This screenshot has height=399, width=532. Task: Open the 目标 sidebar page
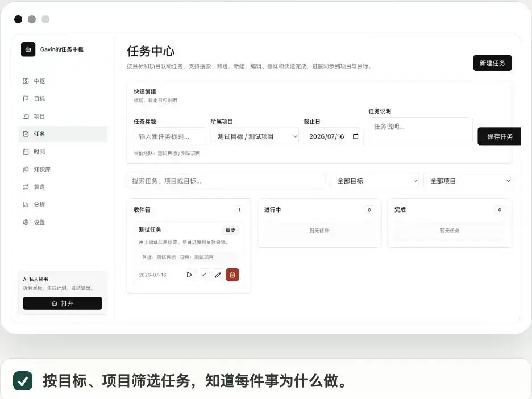[x=63, y=99]
